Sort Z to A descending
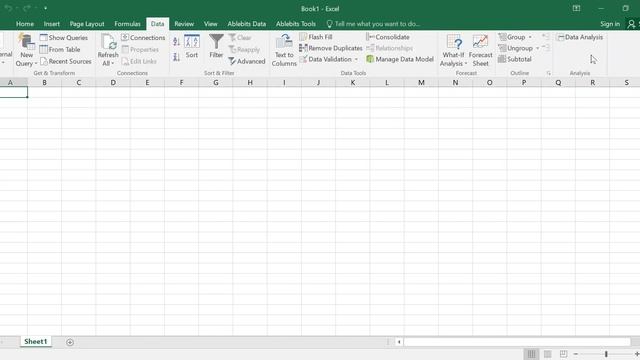 [x=176, y=57]
